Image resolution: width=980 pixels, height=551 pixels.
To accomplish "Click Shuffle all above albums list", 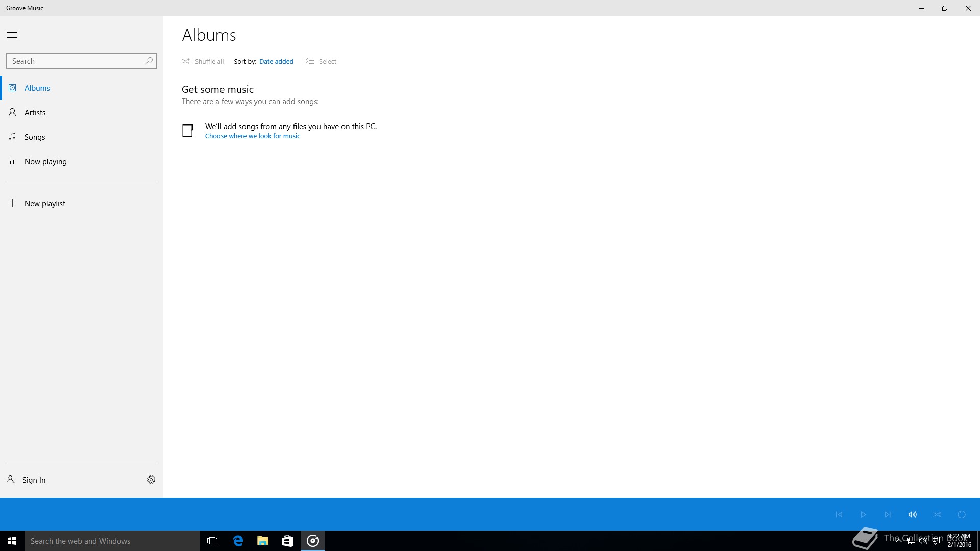I will tap(203, 61).
